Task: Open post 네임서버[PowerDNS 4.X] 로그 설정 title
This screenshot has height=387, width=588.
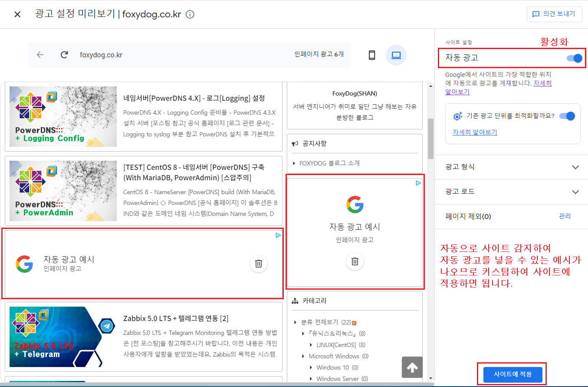Action: (194, 98)
